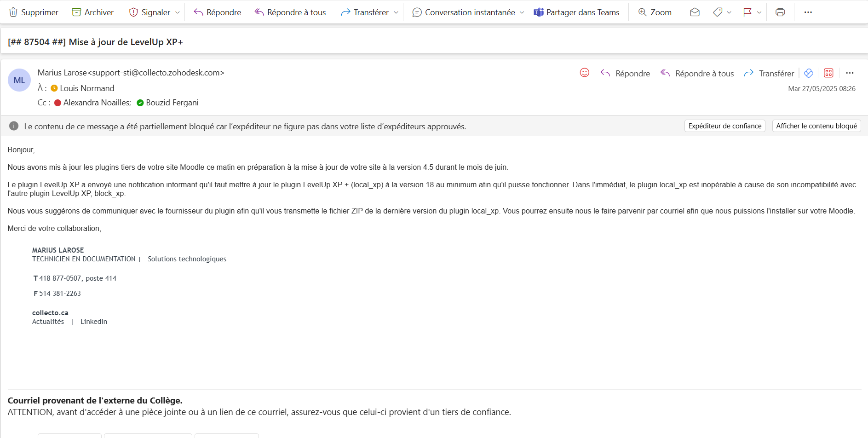Open the Conversation instantanée dropdown
The image size is (868, 438).
[522, 12]
